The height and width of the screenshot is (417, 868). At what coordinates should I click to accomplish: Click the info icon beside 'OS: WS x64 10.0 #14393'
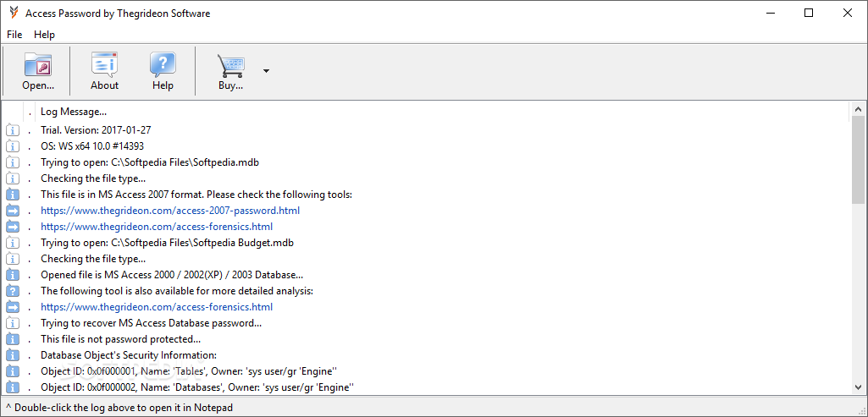[x=13, y=146]
